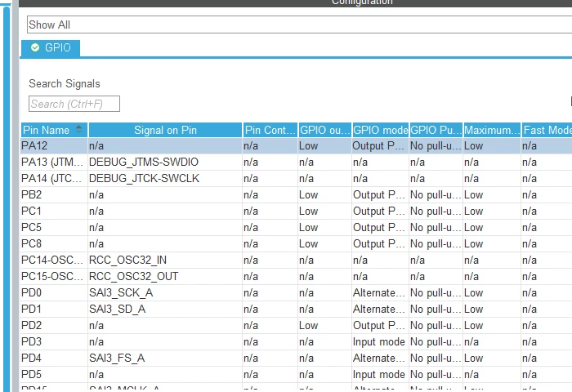The image size is (572, 392).
Task: Click PB2 GPIO output level Low cell
Action: 324,194
